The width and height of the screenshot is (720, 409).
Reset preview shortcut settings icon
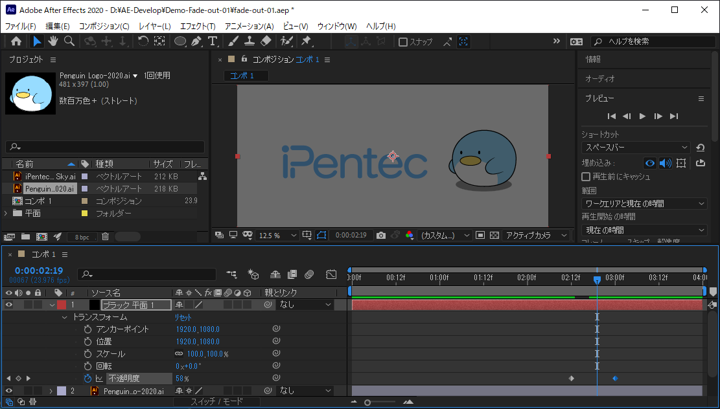coord(700,148)
